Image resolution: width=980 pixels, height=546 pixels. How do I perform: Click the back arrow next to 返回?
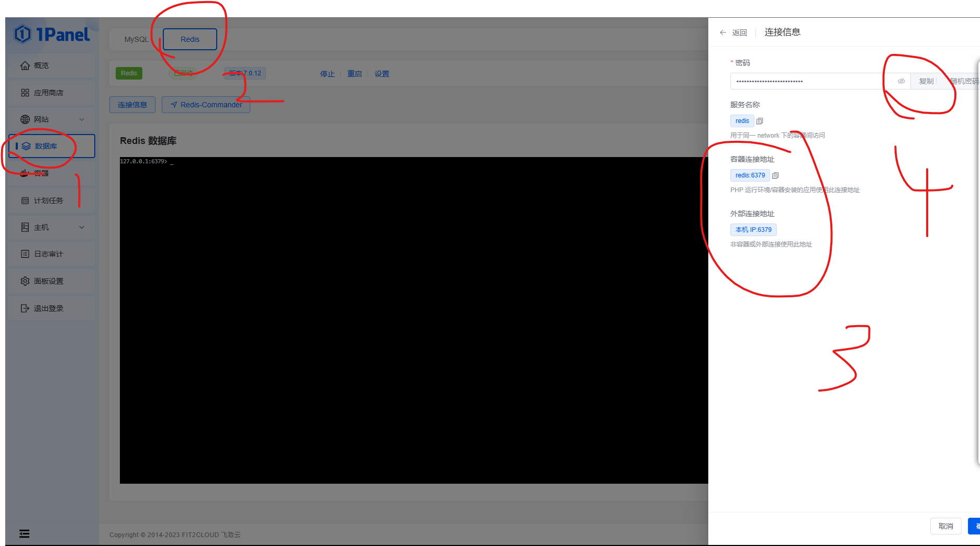coord(722,32)
